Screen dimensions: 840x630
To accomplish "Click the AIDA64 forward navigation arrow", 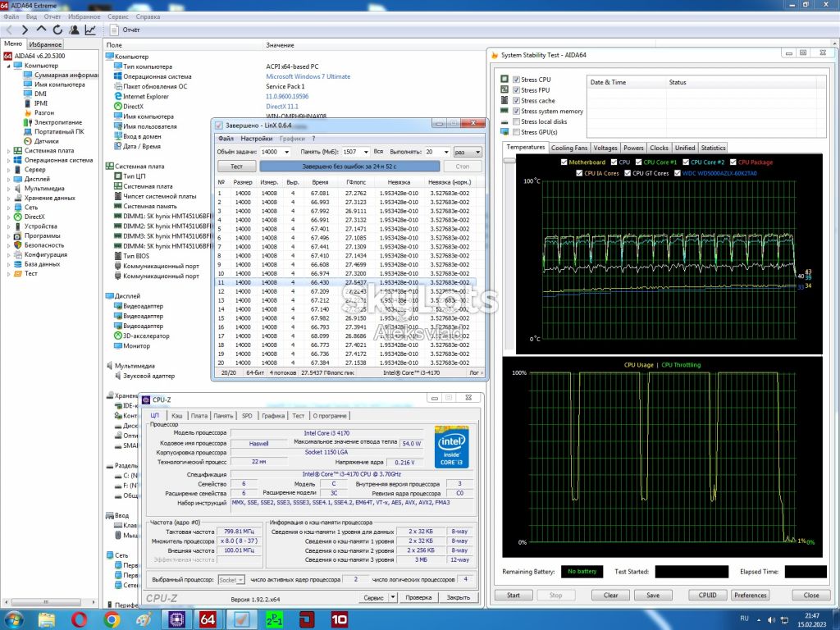I will coord(25,30).
